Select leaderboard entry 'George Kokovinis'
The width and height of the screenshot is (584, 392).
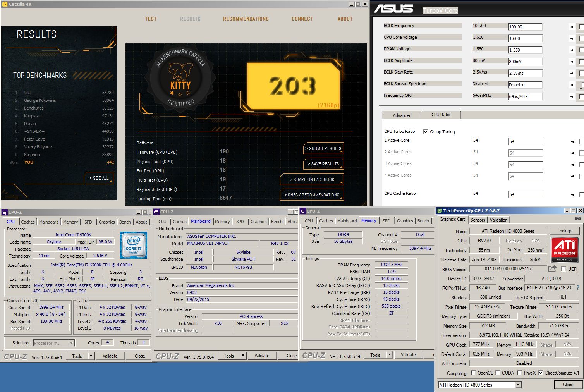64,100
